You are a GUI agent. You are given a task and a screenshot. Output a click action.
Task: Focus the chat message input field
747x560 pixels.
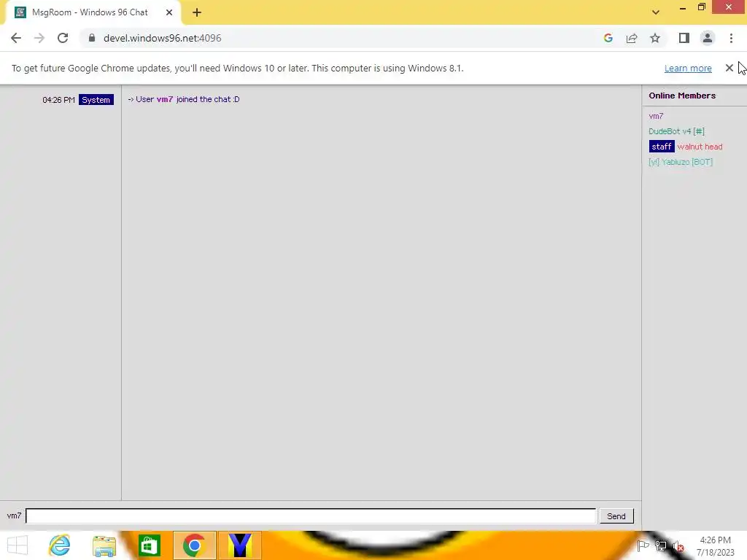(311, 516)
